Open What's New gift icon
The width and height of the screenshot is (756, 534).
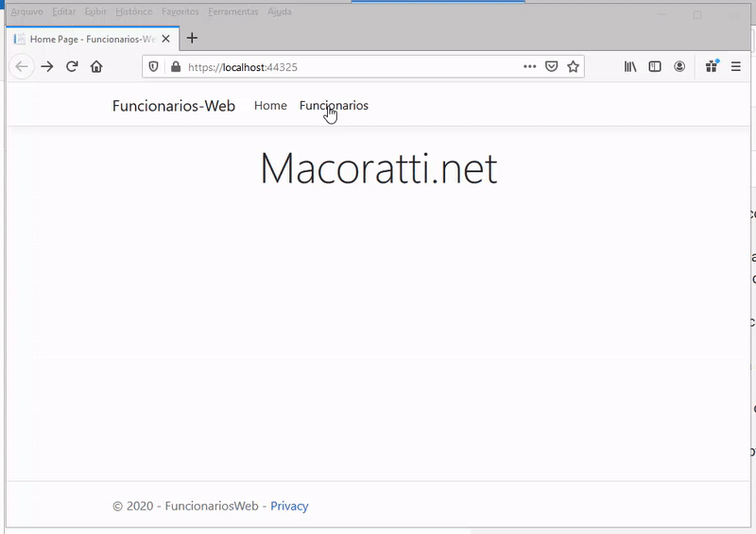[712, 66]
